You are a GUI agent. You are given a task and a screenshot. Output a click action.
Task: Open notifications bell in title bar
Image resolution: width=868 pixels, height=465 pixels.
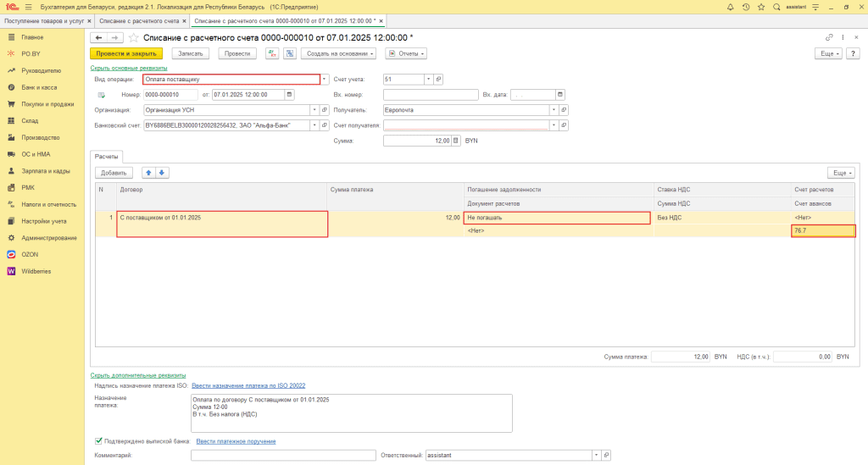(730, 7)
